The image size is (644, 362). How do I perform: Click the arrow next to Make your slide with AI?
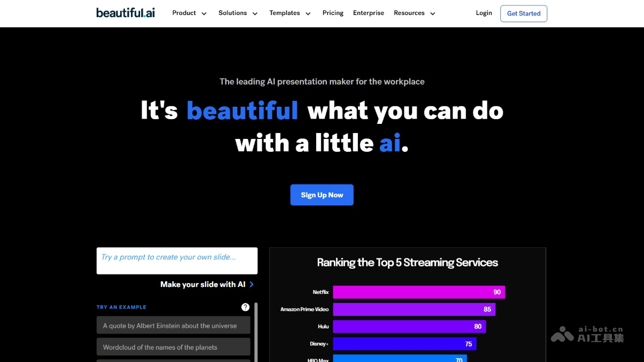(252, 284)
